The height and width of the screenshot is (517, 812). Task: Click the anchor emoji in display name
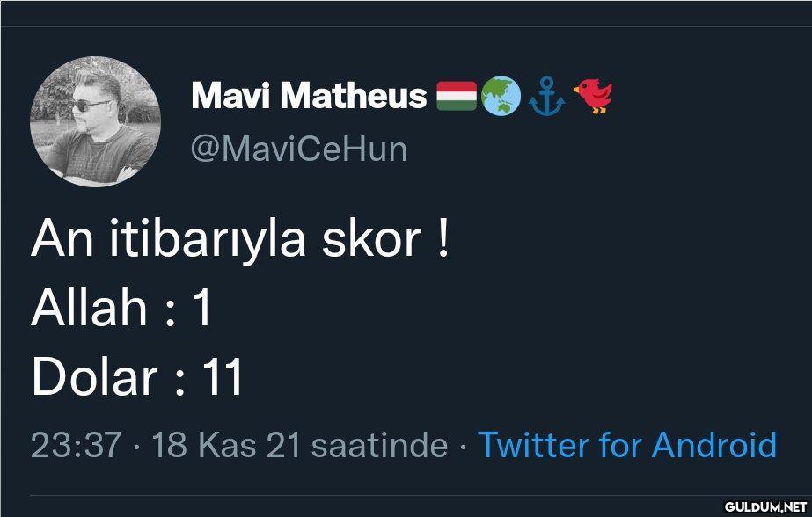546,96
